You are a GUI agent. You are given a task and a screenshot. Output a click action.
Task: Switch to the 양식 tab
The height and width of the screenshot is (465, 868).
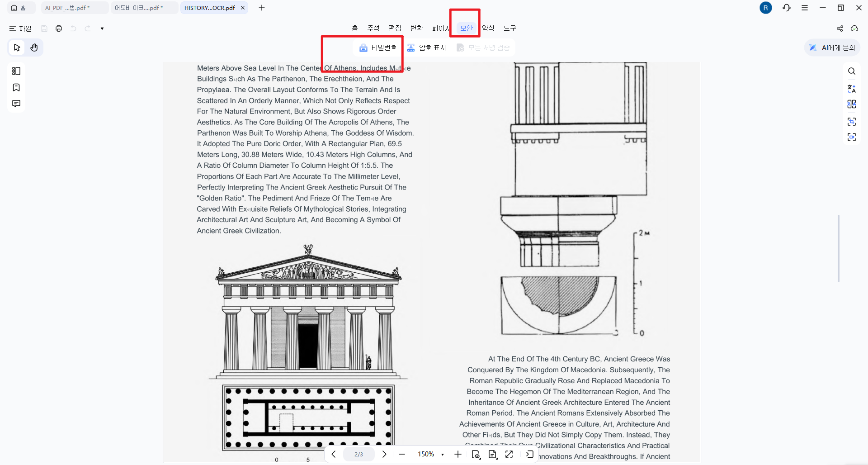click(488, 28)
